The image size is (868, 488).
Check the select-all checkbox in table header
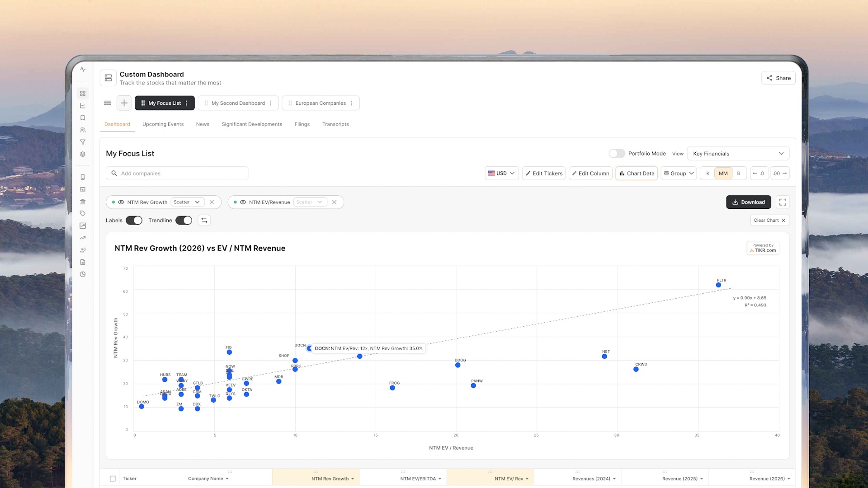[113, 479]
